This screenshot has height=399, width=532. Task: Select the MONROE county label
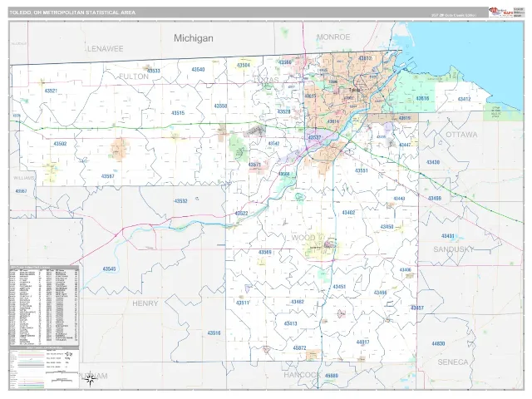(x=333, y=37)
